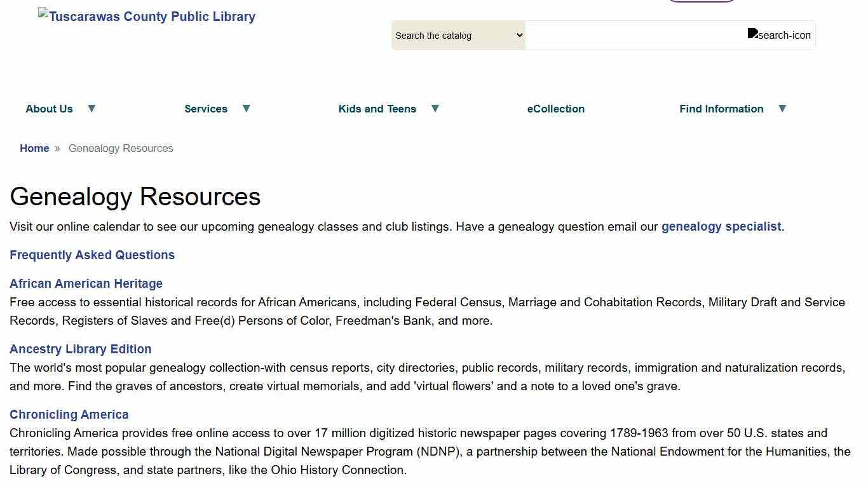Screen dimensions: 868x488
Task: Click inside the catalog search field
Action: coord(635,35)
